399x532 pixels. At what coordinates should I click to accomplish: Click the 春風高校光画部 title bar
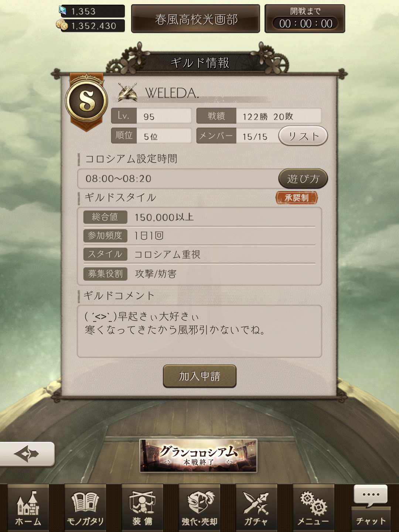[x=196, y=19]
